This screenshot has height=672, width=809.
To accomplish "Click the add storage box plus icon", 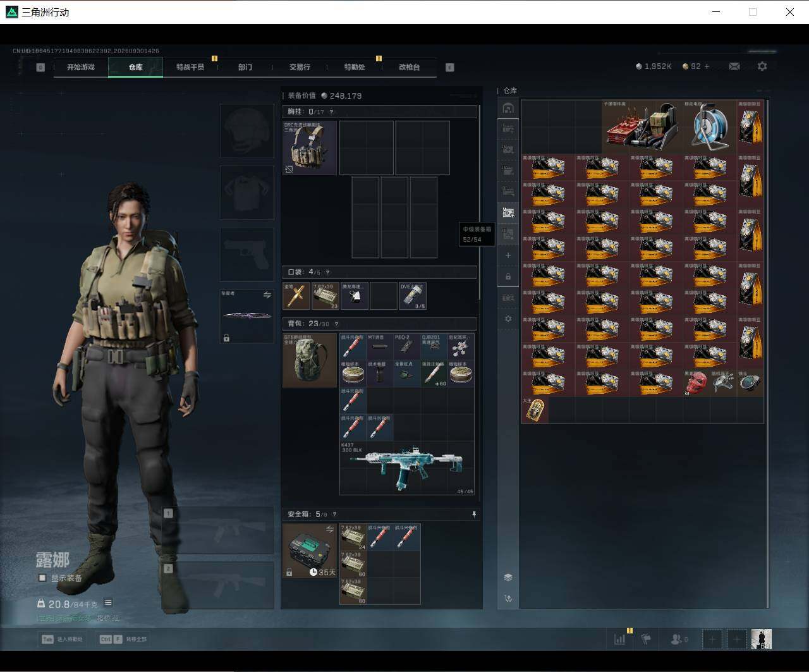I will [508, 255].
